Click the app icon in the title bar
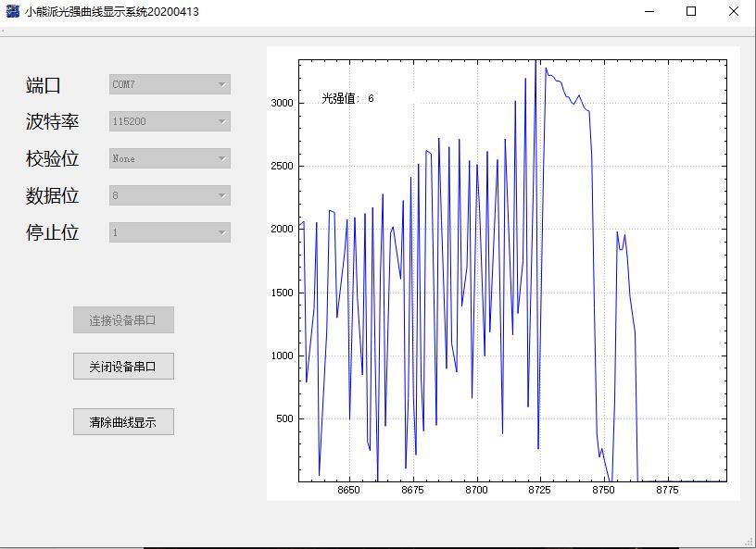The width and height of the screenshot is (756, 549). pos(13,11)
